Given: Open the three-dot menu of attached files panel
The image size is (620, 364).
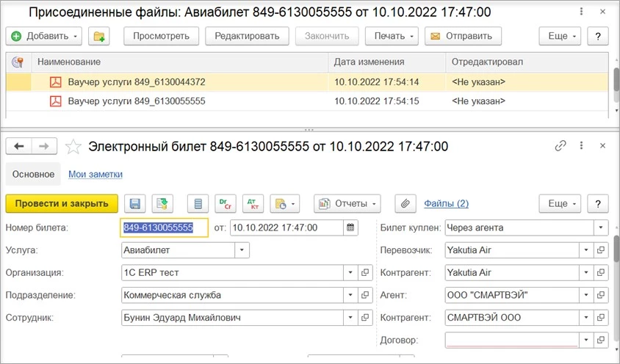Looking at the screenshot, I should click(581, 12).
